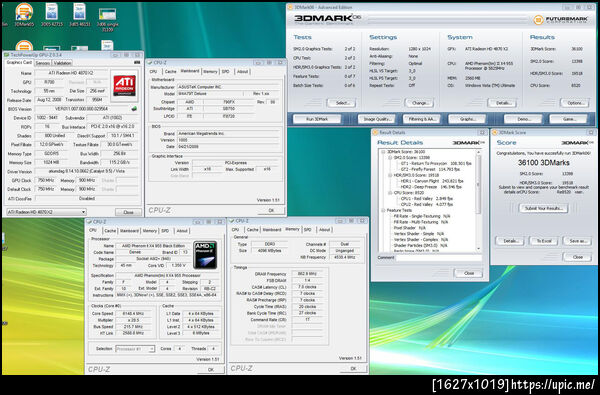Open the GPU selection dropdown in GPU-Z
Viewport: 600px width, 395px height.
[x=46, y=212]
